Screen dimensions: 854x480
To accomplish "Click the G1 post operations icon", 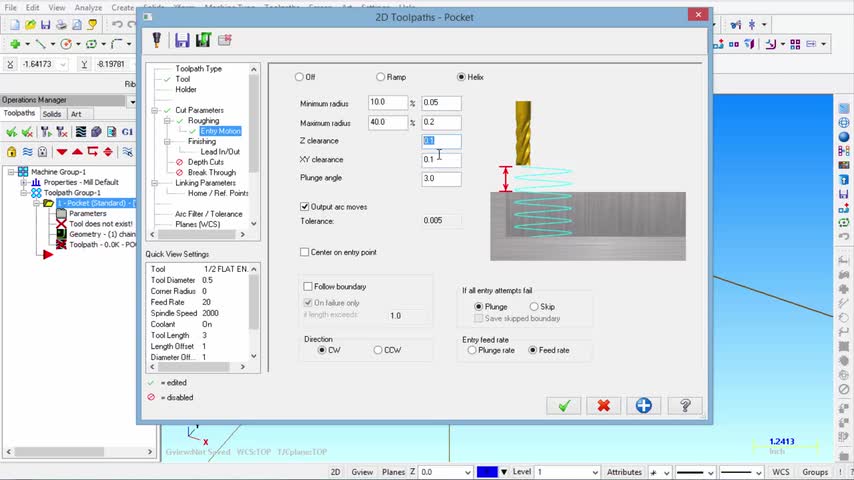I will 127,132.
